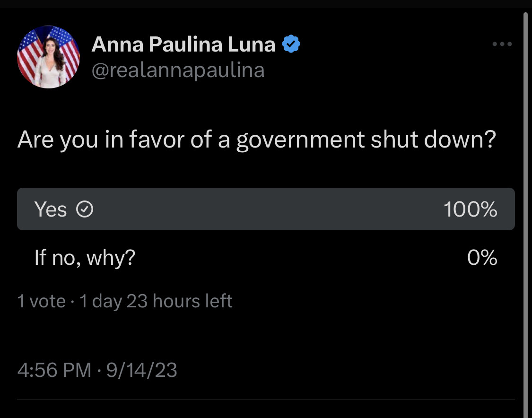532x418 pixels.
Task: View the "1 vote" count
Action: 41,301
